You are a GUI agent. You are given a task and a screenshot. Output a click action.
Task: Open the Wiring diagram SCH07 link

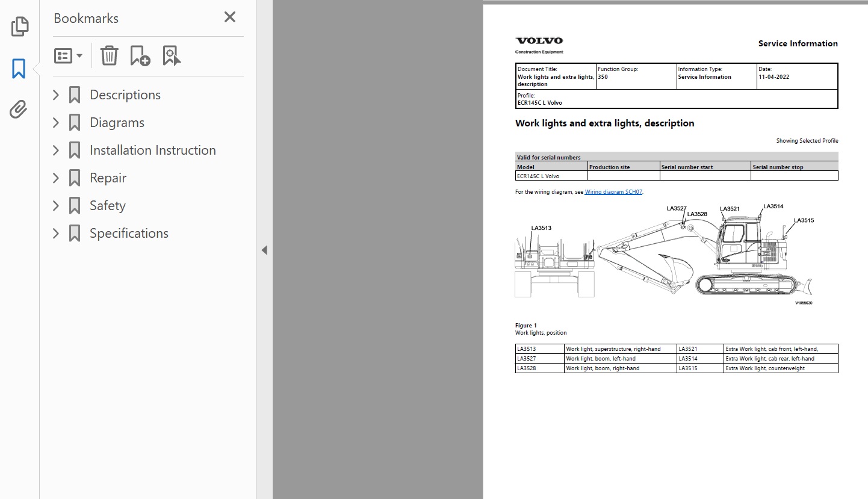[613, 192]
